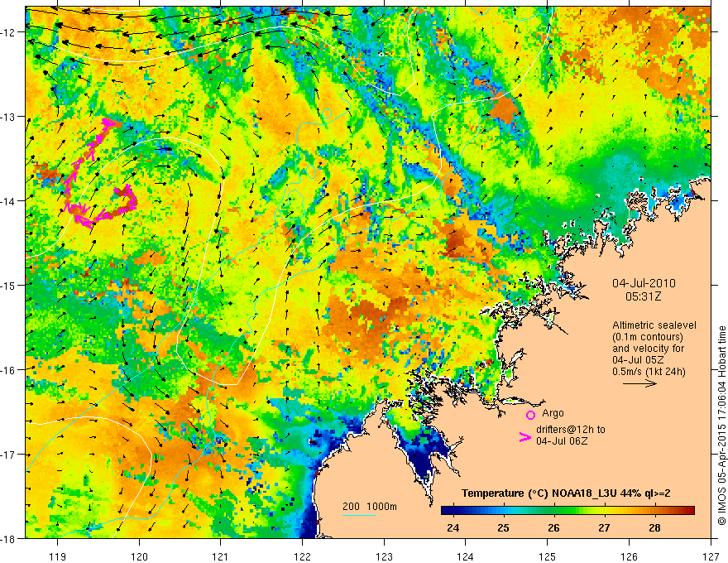The width and height of the screenshot is (728, 563).
Task: Click longitude axis label 124
Action: pos(466,556)
